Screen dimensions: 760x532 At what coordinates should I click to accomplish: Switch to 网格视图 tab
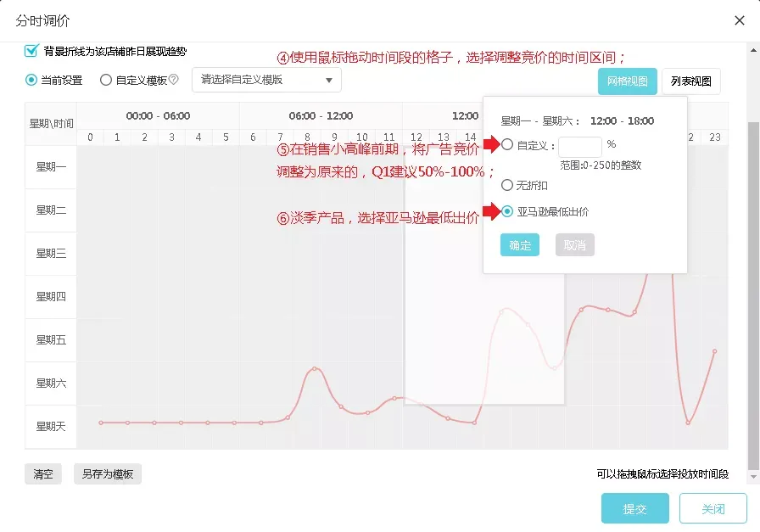627,81
